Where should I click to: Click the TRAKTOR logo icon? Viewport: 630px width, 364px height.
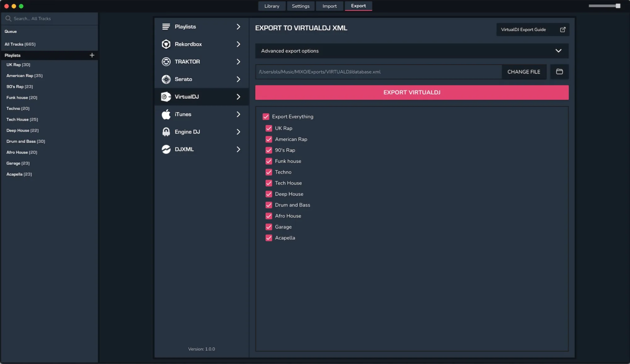(166, 62)
